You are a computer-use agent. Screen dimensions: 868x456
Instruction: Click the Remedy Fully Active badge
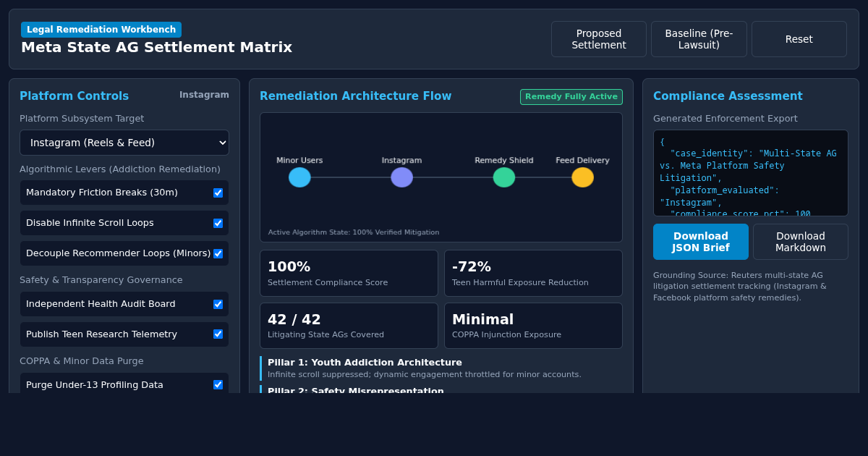(571, 97)
